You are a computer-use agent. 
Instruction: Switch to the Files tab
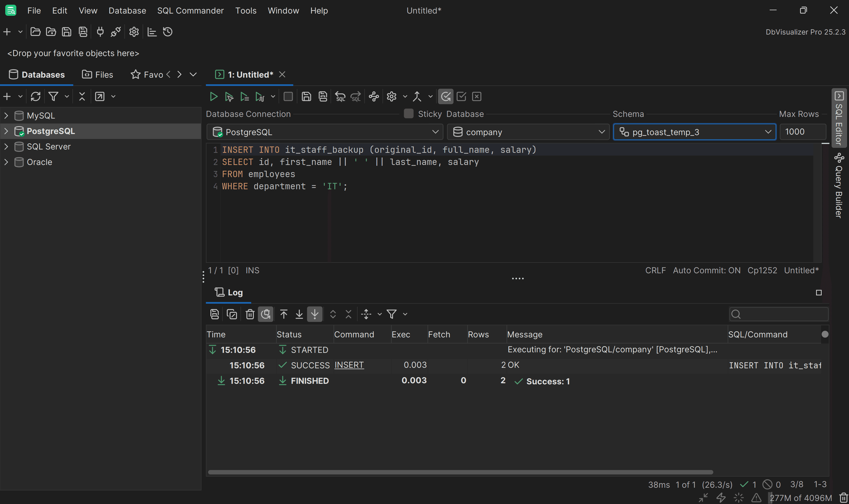(98, 75)
